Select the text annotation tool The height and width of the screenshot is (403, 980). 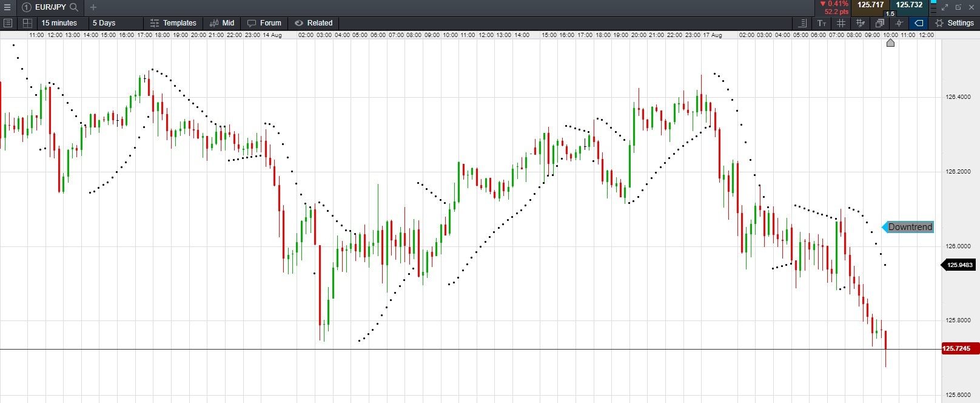coord(822,23)
